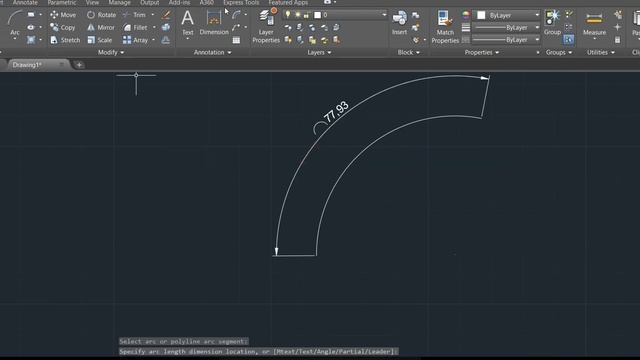
Task: Open the Array dropdown arrow
Action: 154,40
